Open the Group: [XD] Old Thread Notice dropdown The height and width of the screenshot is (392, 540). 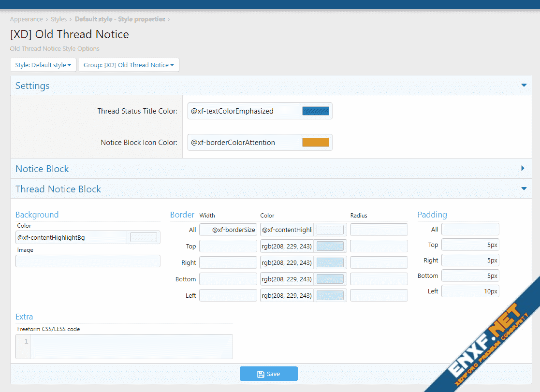click(129, 65)
